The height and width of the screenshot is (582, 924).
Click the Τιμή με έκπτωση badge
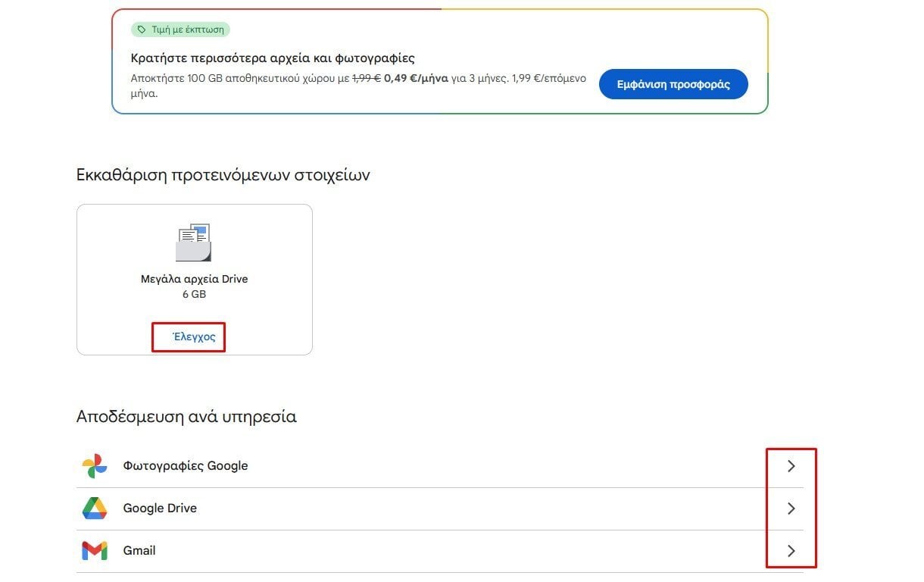[x=180, y=30]
